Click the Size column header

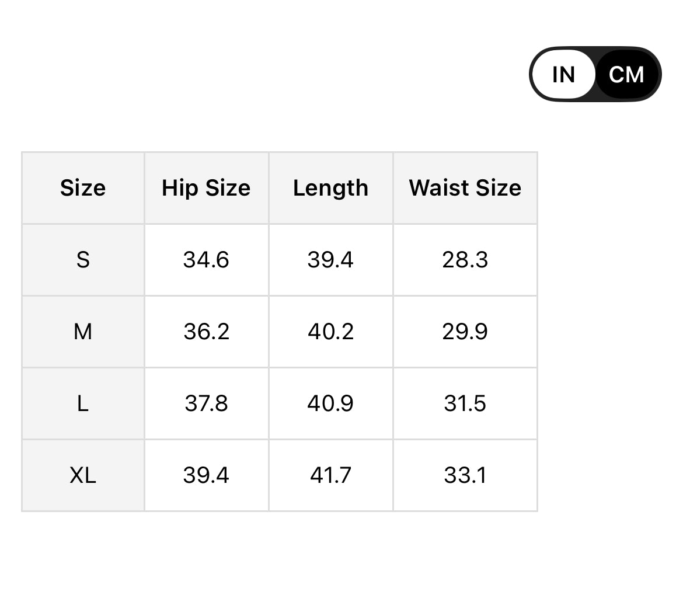pos(83,188)
